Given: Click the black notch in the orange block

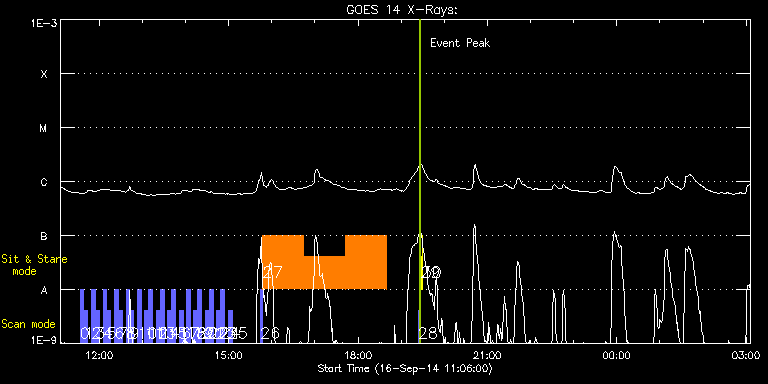Looking at the screenshot, I should click(x=324, y=246).
